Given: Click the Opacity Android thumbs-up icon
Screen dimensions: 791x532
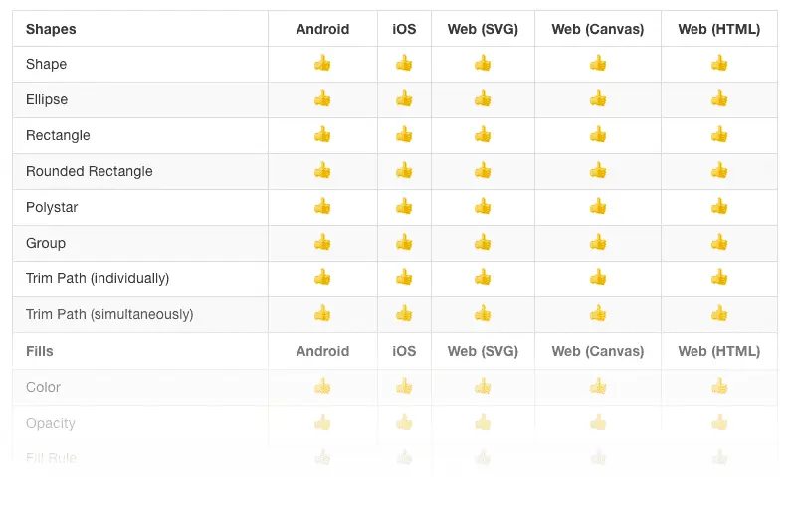Looking at the screenshot, I should click(x=322, y=423).
